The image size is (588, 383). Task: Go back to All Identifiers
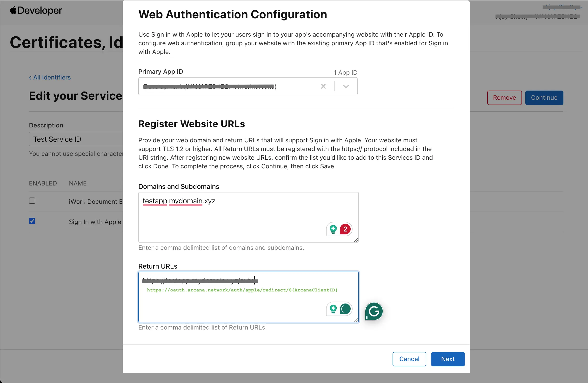click(x=50, y=77)
